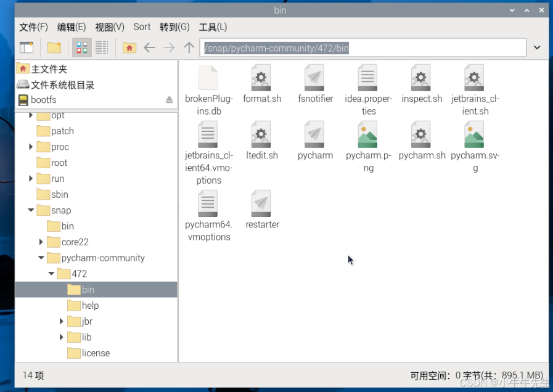Viewport: 553px width, 392px height.
Task: Open a new window with toolbar icon
Action: pyautogui.click(x=27, y=47)
